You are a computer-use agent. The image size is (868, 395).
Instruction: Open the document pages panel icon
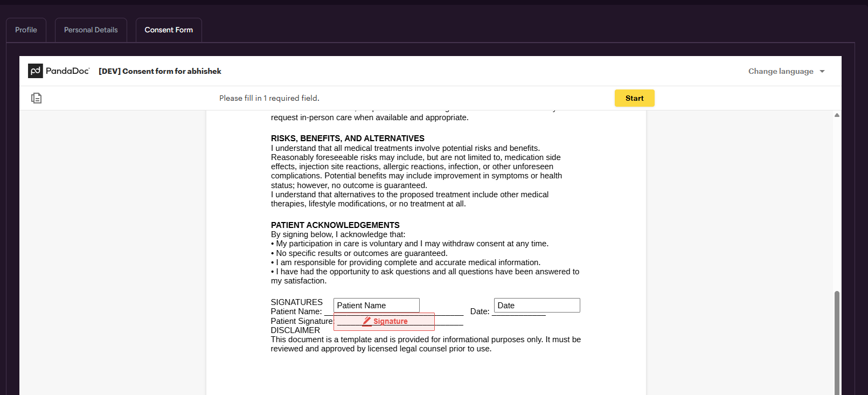pos(36,98)
